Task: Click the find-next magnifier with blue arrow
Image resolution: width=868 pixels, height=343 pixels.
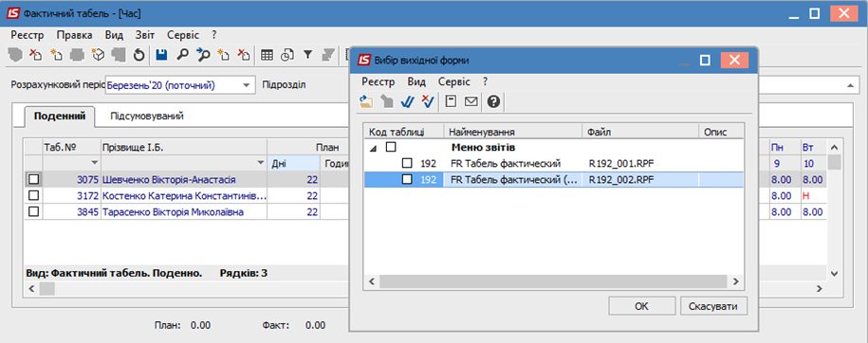Action: [x=203, y=54]
